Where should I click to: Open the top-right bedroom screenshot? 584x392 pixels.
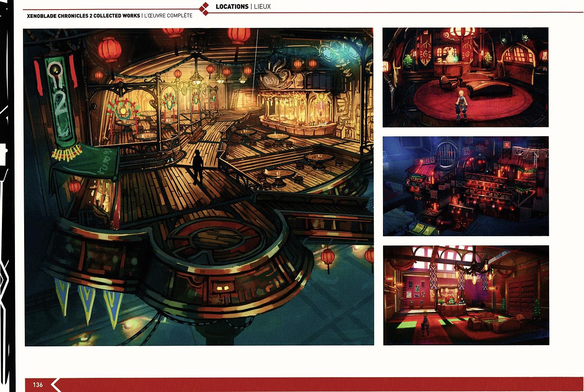(x=465, y=77)
